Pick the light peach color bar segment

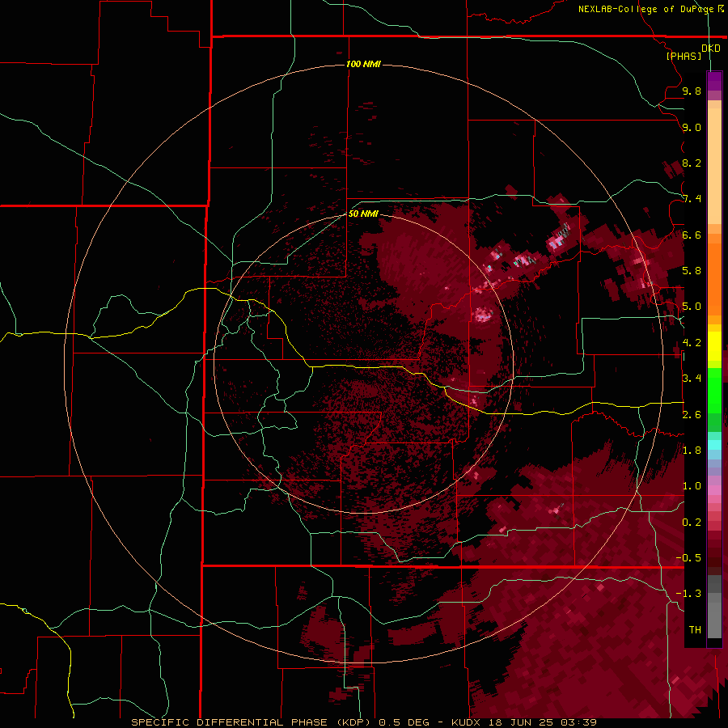click(714, 166)
